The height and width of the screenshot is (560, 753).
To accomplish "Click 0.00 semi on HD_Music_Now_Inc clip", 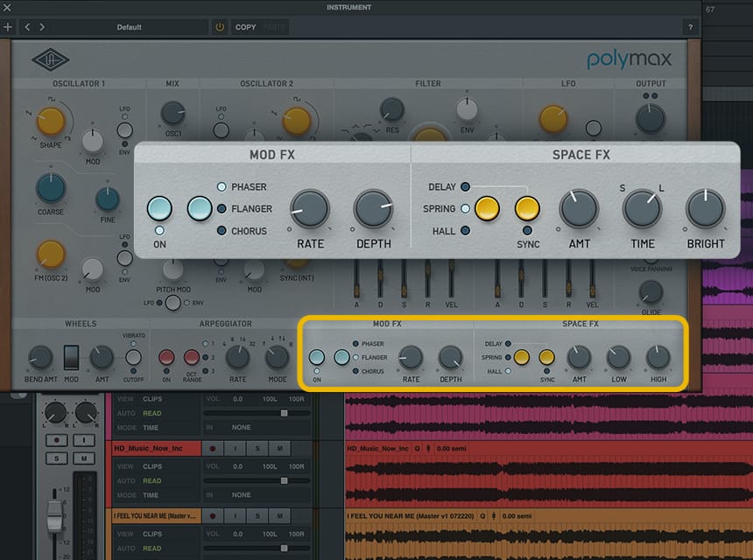I will pyautogui.click(x=451, y=449).
